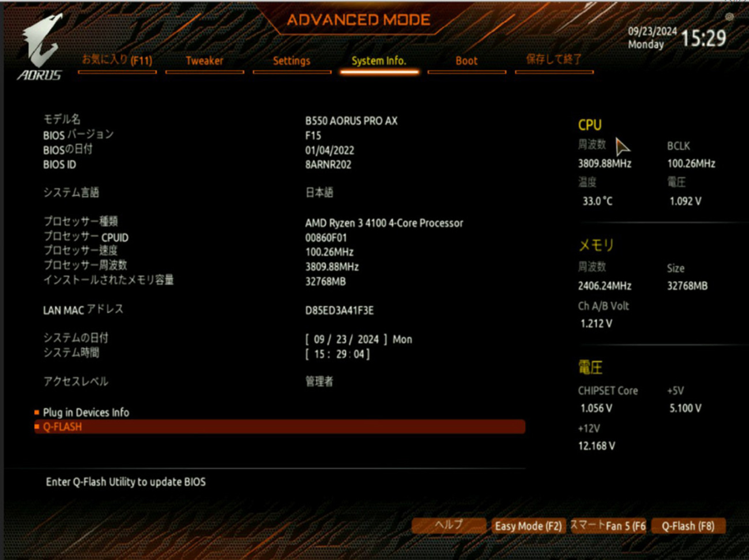Image resolution: width=749 pixels, height=560 pixels.
Task: Open the 保存して終了 tab
Action: [554, 60]
